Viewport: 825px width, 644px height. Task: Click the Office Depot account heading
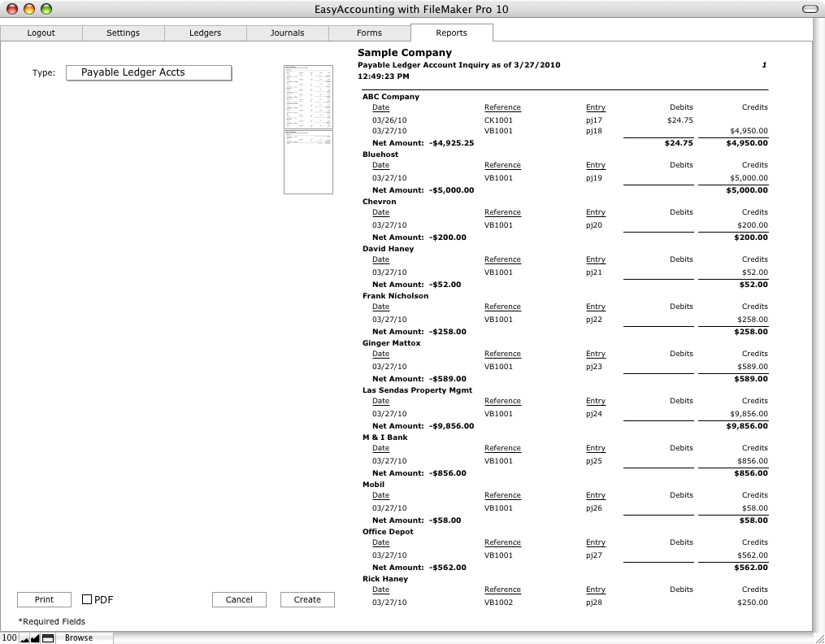click(388, 532)
